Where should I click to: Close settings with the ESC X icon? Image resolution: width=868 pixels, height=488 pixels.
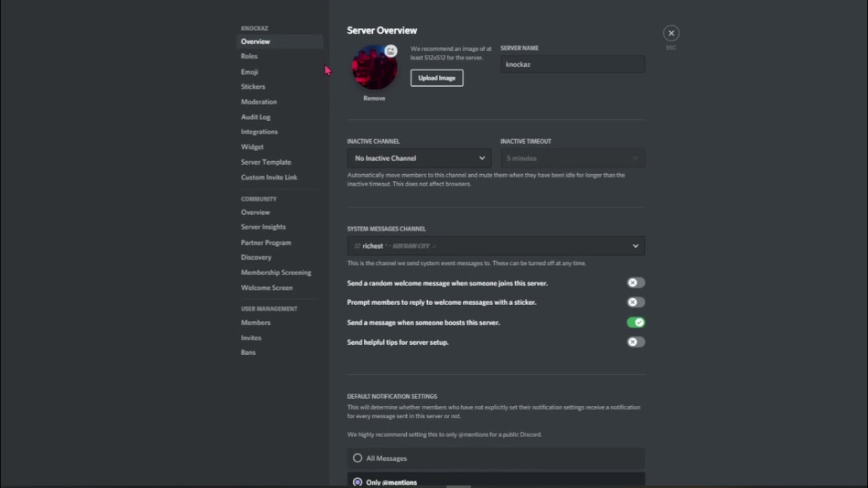click(x=671, y=33)
